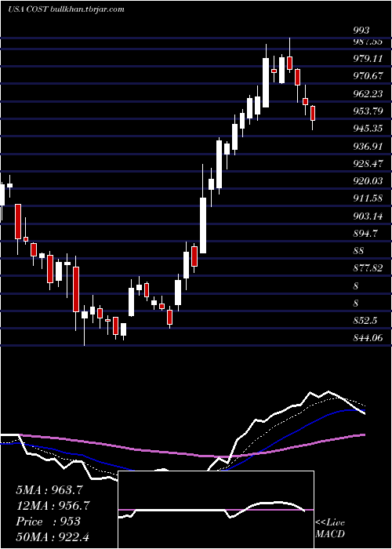This screenshot has height=549, width=392.
Task: Click inside the MACD inset chart
Action: pyautogui.click(x=216, y=510)
